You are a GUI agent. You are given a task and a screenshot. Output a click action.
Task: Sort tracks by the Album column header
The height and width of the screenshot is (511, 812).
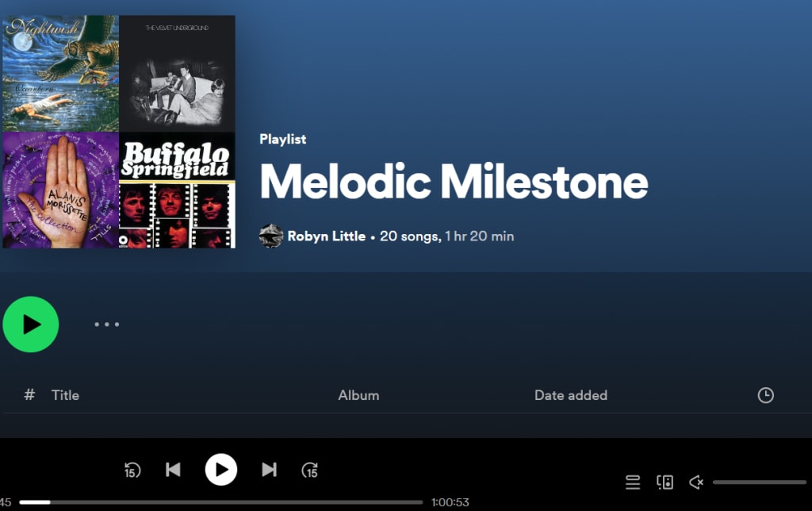tap(358, 395)
